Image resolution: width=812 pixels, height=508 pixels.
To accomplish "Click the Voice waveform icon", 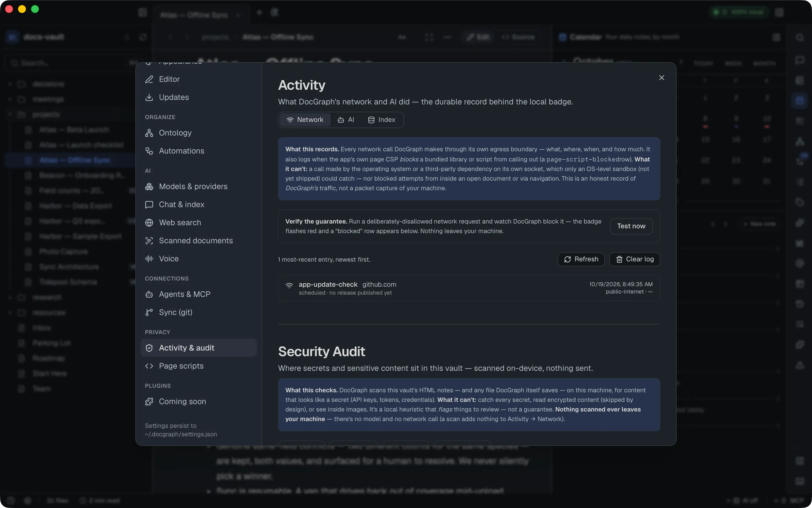I will [149, 259].
